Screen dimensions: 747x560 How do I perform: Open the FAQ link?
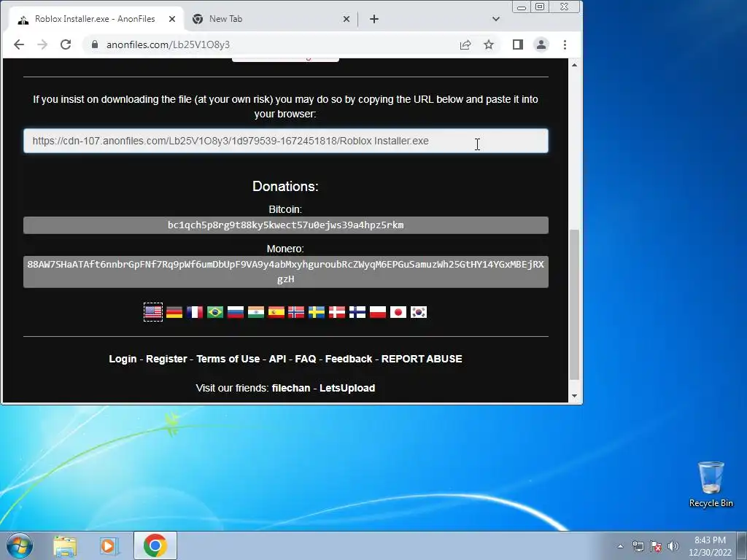click(306, 359)
